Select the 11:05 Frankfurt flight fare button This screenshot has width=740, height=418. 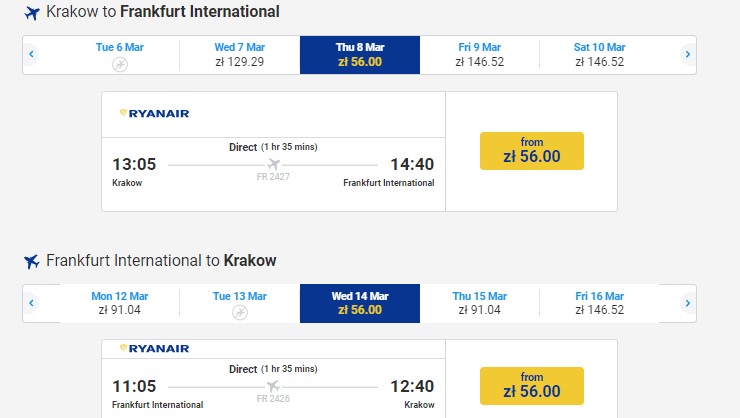pyautogui.click(x=531, y=386)
